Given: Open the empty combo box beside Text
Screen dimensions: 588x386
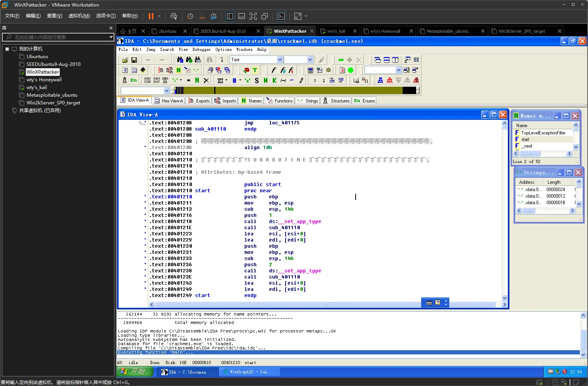Looking at the screenshot, I should 310,60.
